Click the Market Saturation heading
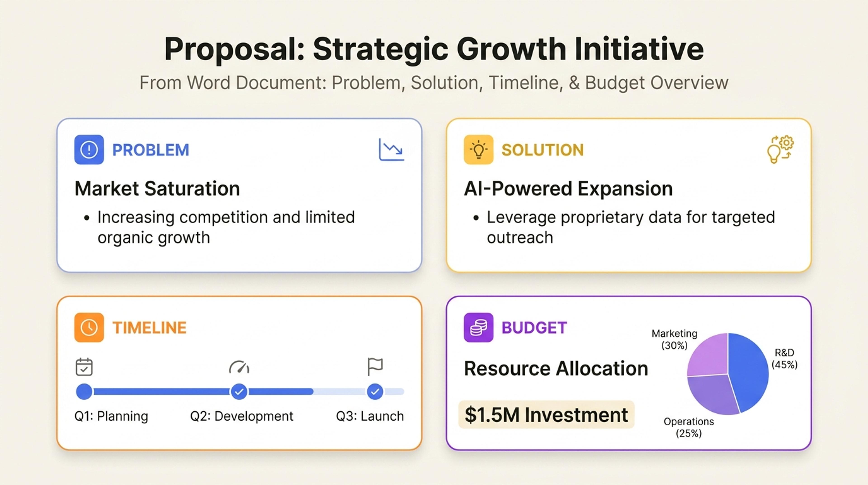This screenshot has height=485, width=868. 157,188
